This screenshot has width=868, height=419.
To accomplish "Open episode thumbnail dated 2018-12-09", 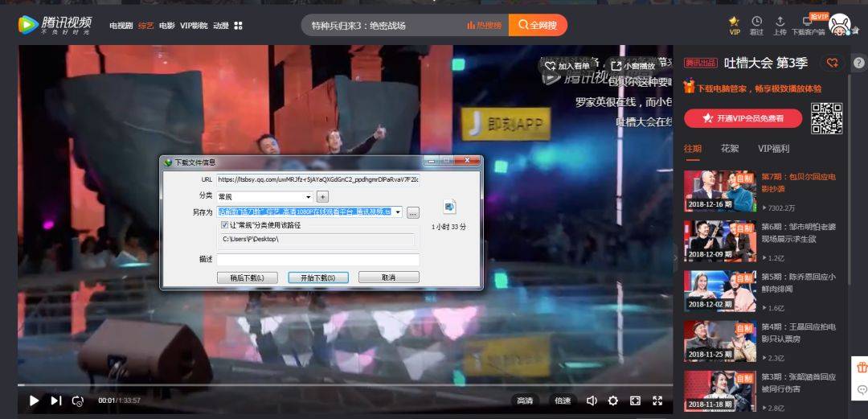I will [x=719, y=241].
